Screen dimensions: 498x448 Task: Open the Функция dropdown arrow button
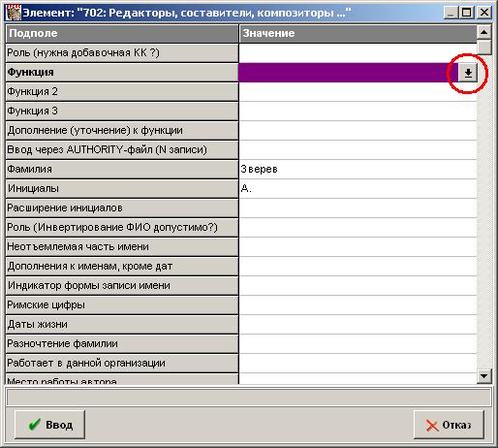(x=467, y=73)
